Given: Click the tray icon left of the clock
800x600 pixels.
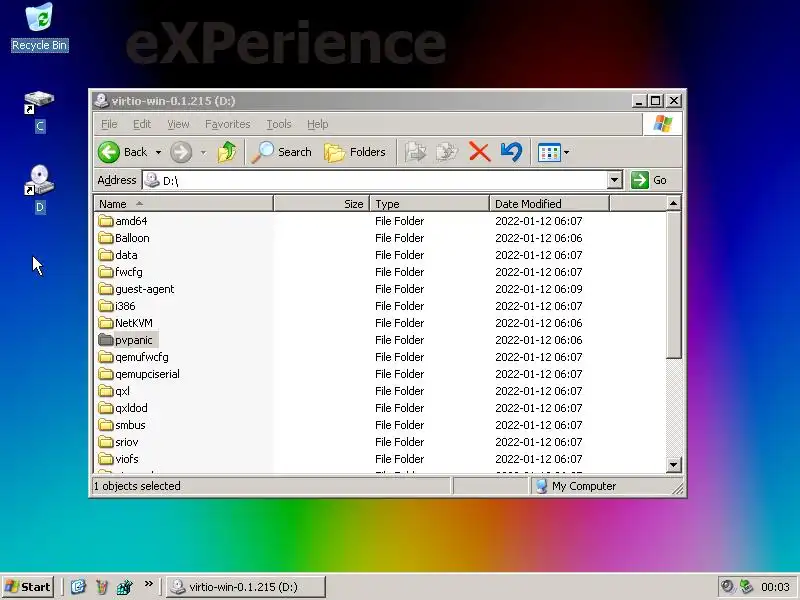Looking at the screenshot, I should [x=746, y=587].
